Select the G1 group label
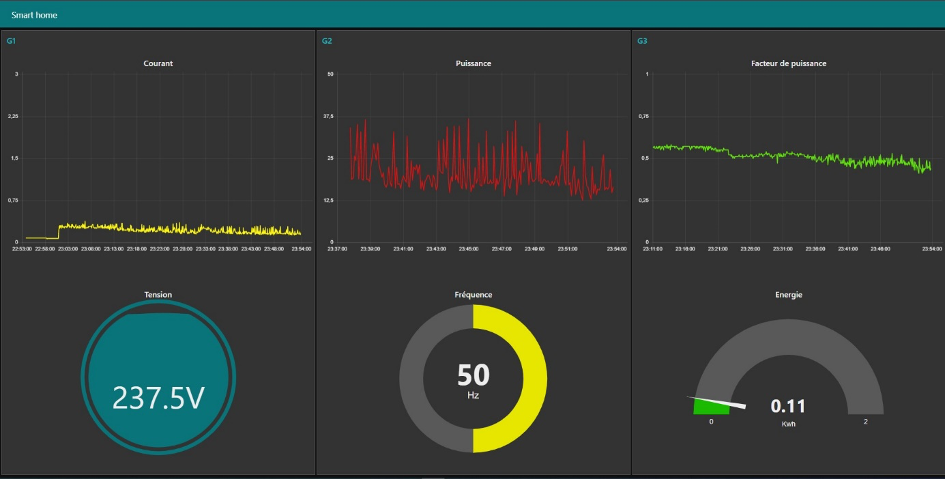The height and width of the screenshot is (479, 945). point(11,41)
